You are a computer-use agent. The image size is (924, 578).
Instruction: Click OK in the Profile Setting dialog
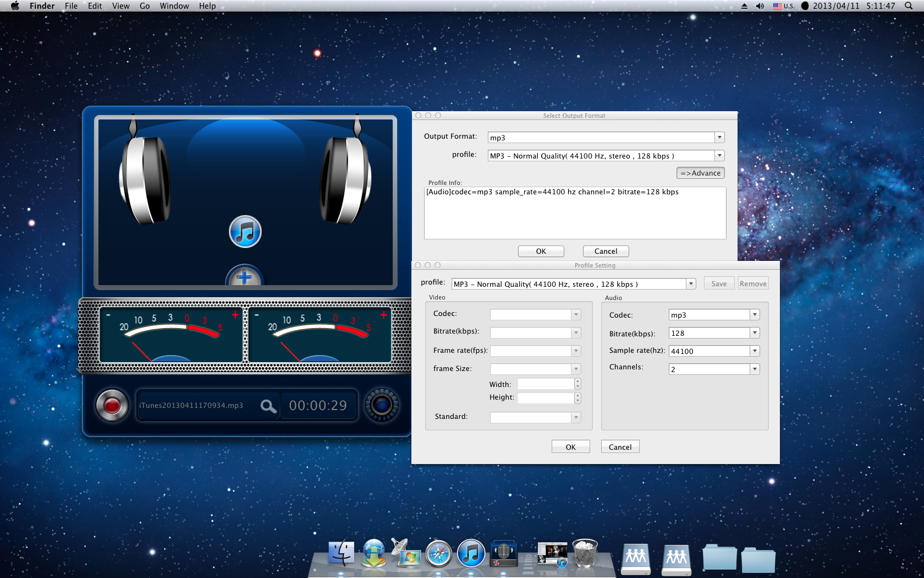570,447
